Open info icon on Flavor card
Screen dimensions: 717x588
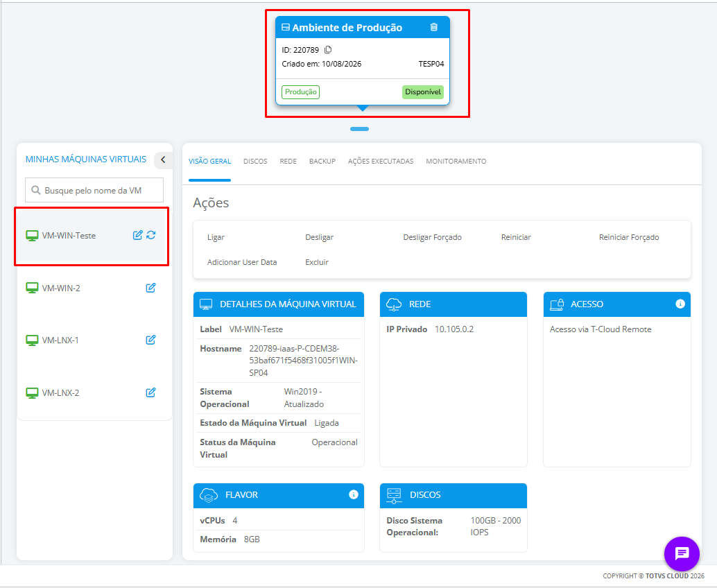click(353, 494)
